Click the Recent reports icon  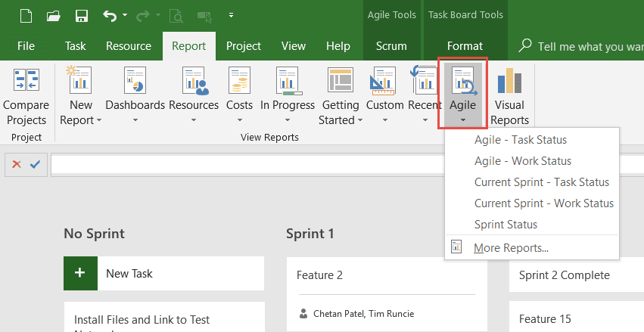pyautogui.click(x=425, y=80)
